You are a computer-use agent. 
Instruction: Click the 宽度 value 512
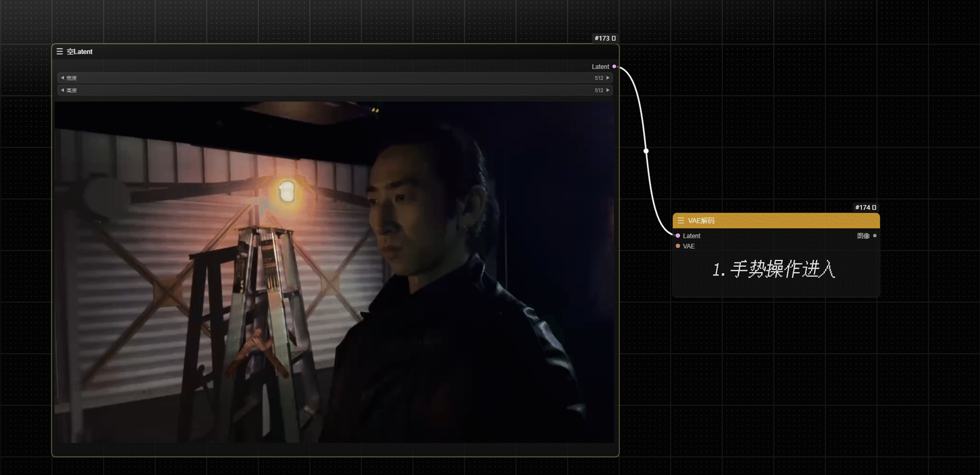coord(599,78)
